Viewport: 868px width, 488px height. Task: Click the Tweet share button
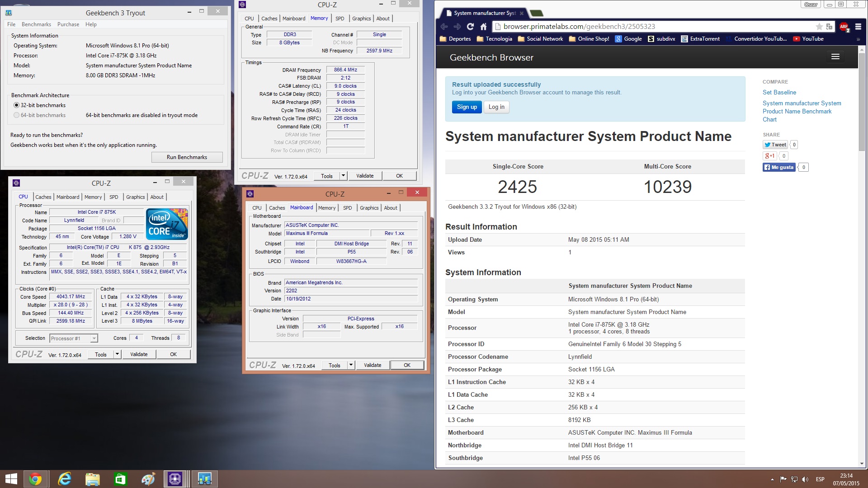point(775,145)
